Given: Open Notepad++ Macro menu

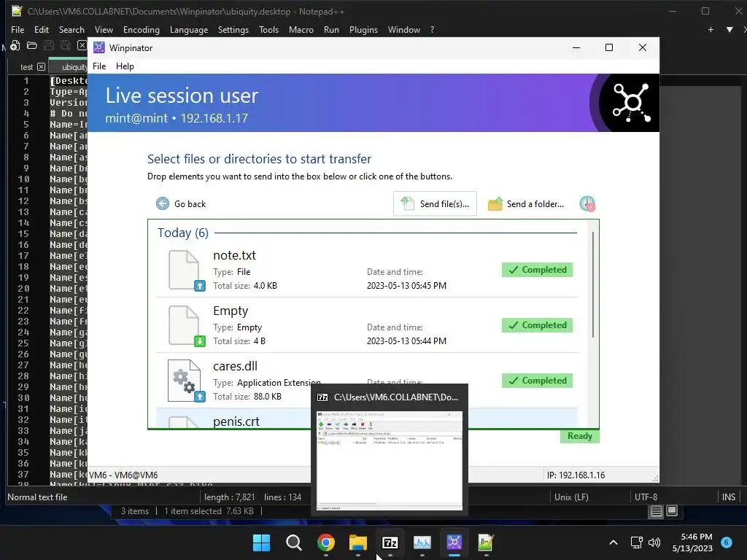Looking at the screenshot, I should pyautogui.click(x=301, y=29).
